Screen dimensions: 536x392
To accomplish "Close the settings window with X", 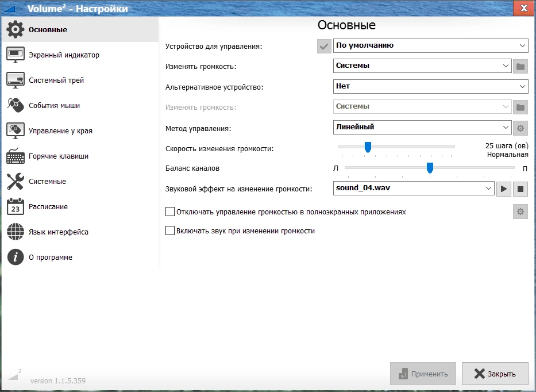I will click(x=524, y=8).
